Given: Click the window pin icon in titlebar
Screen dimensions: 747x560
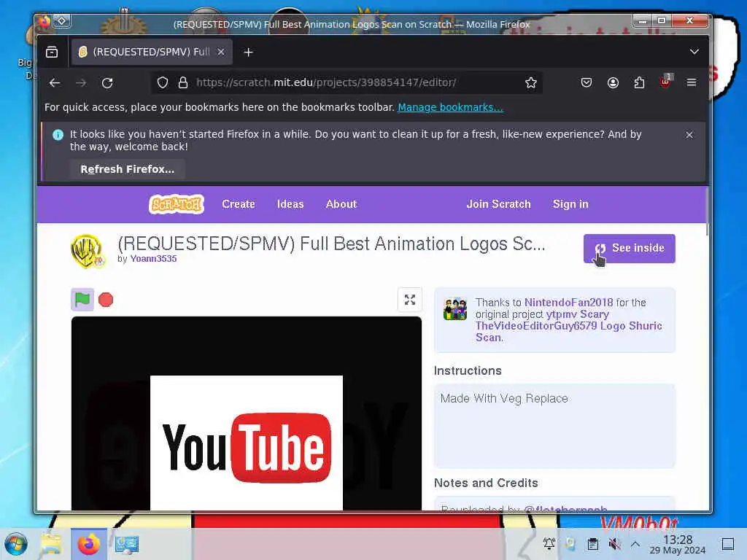Looking at the screenshot, I should pos(62,21).
